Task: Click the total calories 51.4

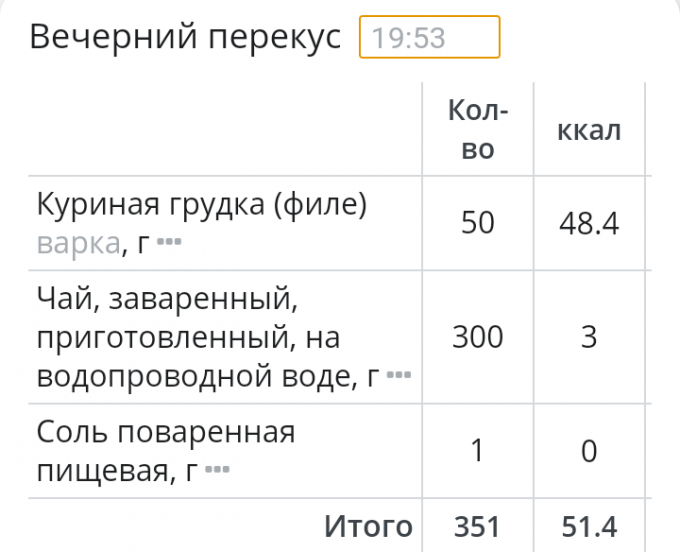Action: pos(589,526)
